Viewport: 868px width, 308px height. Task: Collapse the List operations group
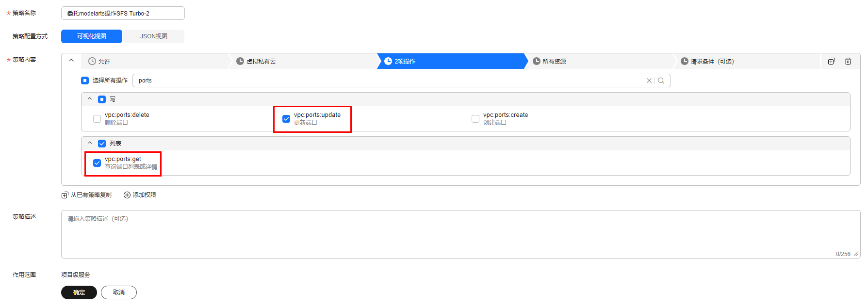(90, 143)
